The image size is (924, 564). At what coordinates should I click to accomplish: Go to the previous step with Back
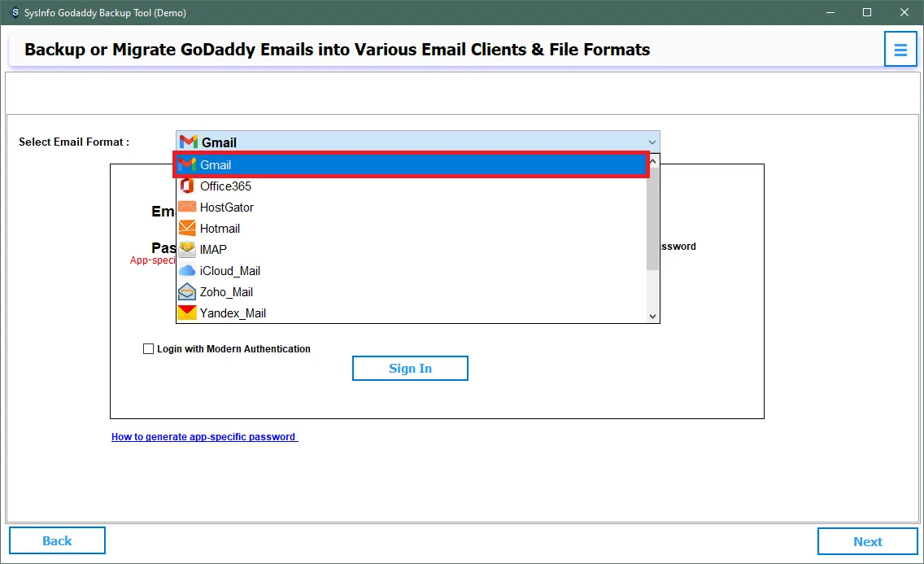pyautogui.click(x=57, y=541)
